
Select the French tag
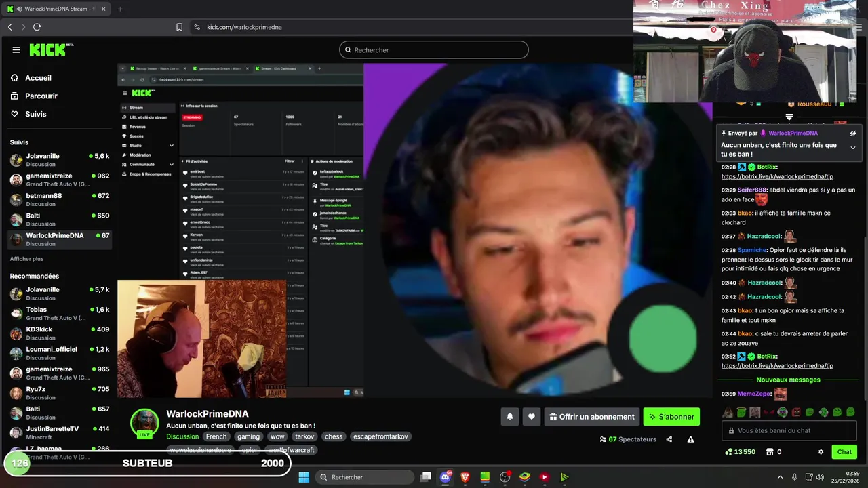coord(216,436)
